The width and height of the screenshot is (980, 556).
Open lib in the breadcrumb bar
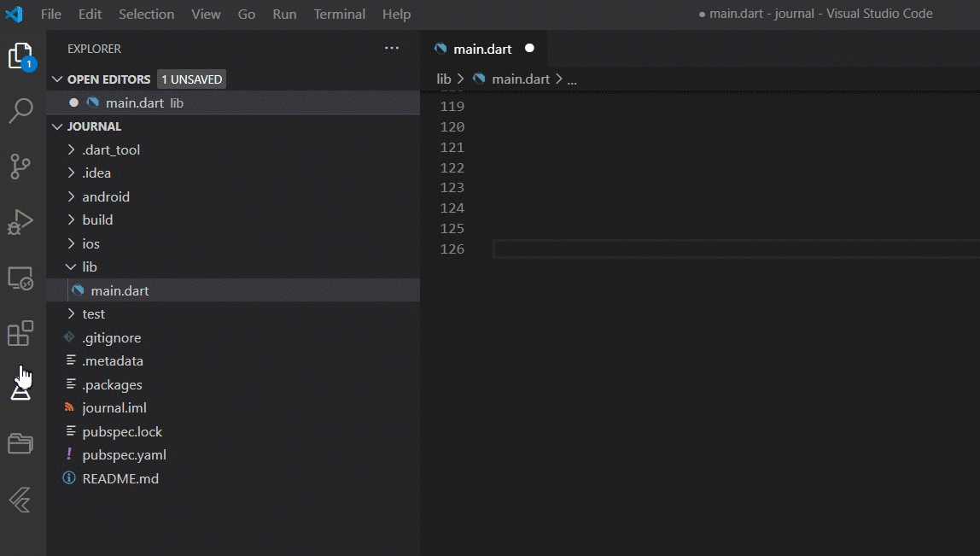(444, 79)
